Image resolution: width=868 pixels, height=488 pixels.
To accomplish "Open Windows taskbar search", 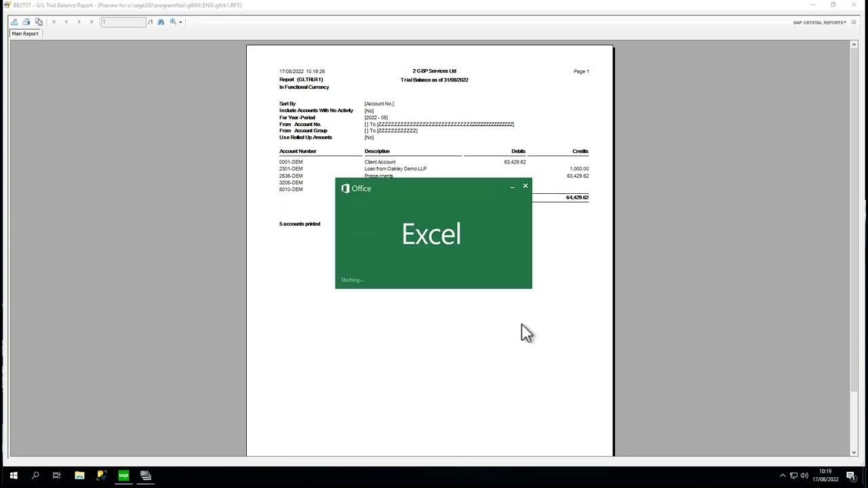I will tap(35, 476).
